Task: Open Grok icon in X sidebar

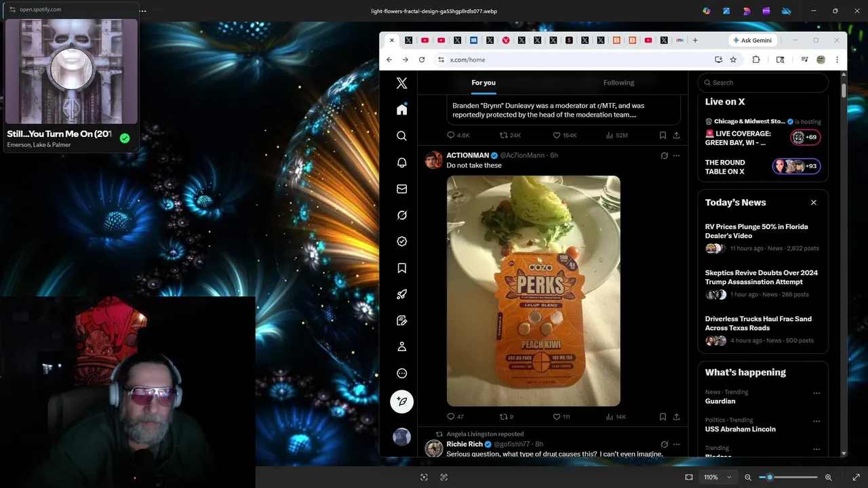Action: tap(401, 215)
